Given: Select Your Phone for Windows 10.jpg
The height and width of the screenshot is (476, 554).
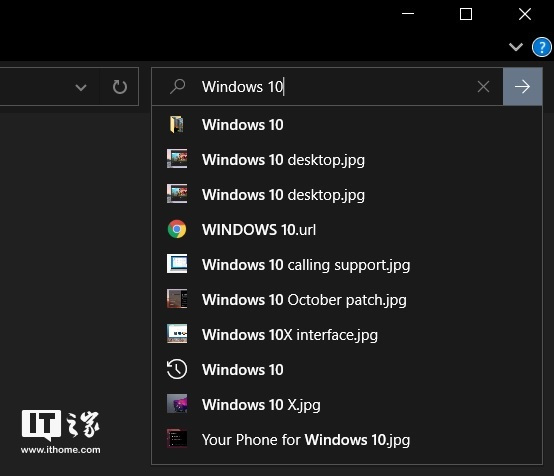Looking at the screenshot, I should pyautogui.click(x=347, y=440).
